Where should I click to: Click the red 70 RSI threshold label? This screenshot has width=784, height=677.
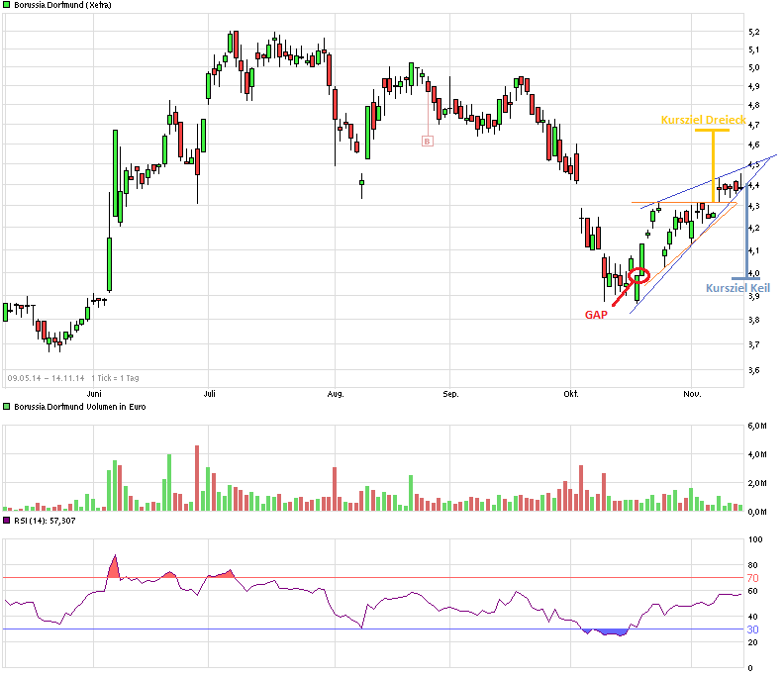753,578
